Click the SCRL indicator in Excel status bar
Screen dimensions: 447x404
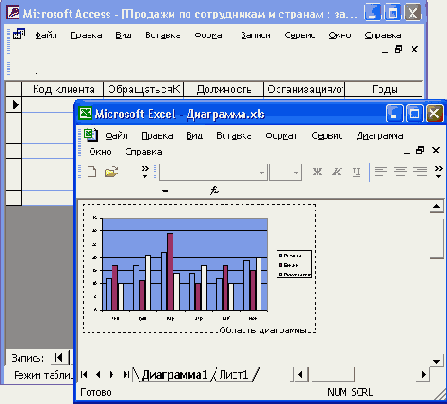coord(361,392)
